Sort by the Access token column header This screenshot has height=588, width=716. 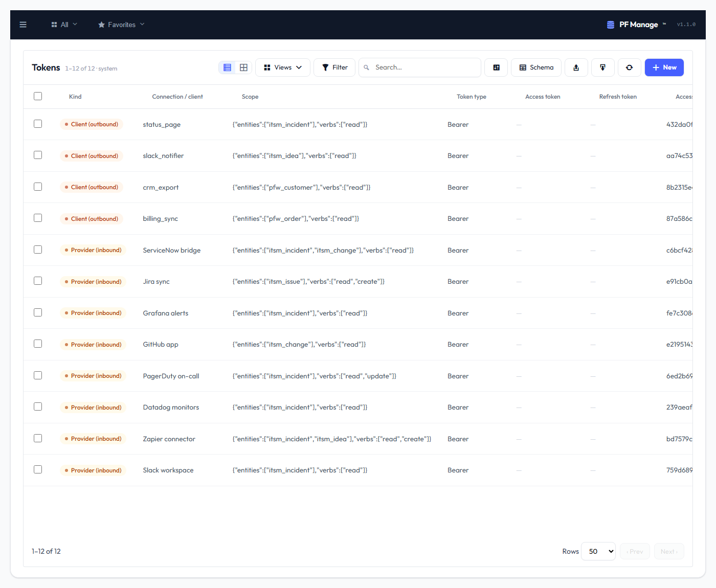pos(543,97)
